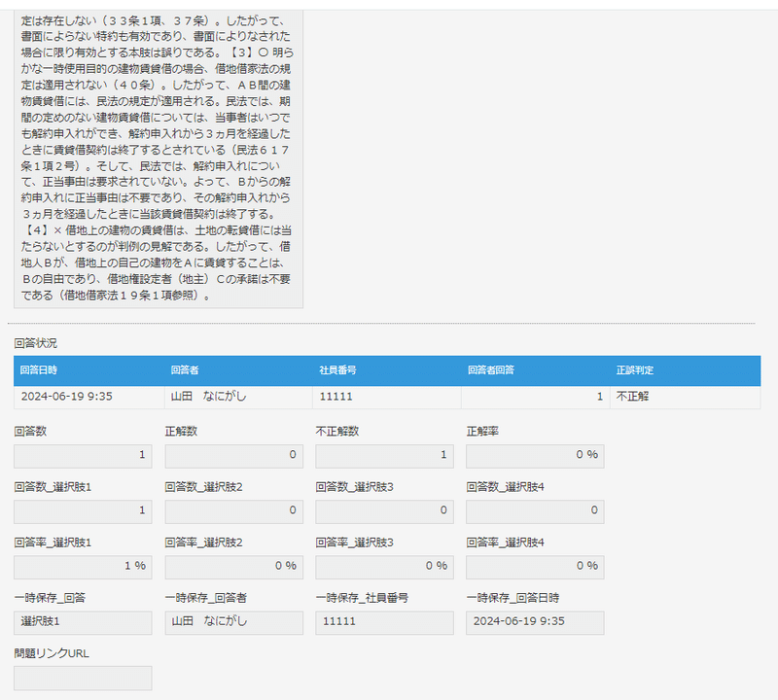This screenshot has height=700, width=778.
Task: Click the 不正解 result cell
Action: point(686,397)
